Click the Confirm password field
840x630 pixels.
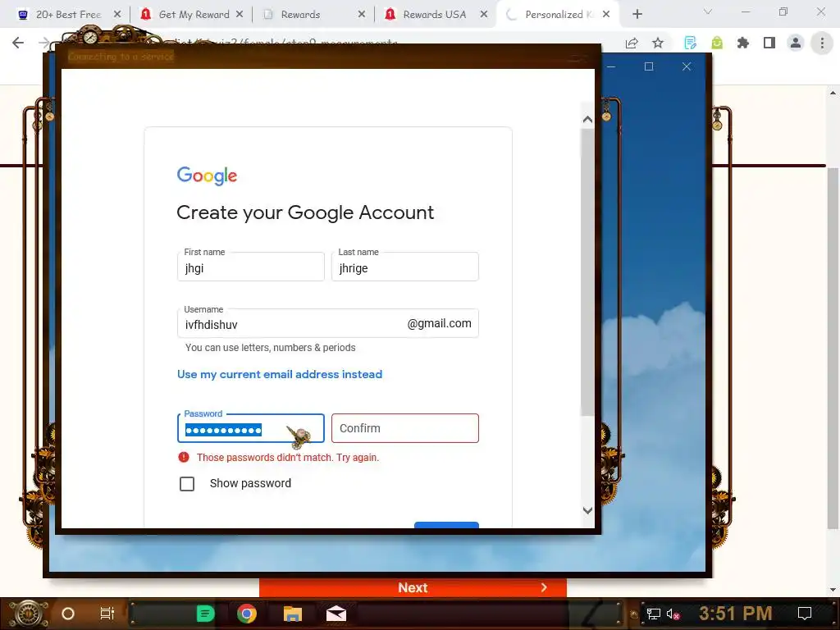point(405,428)
